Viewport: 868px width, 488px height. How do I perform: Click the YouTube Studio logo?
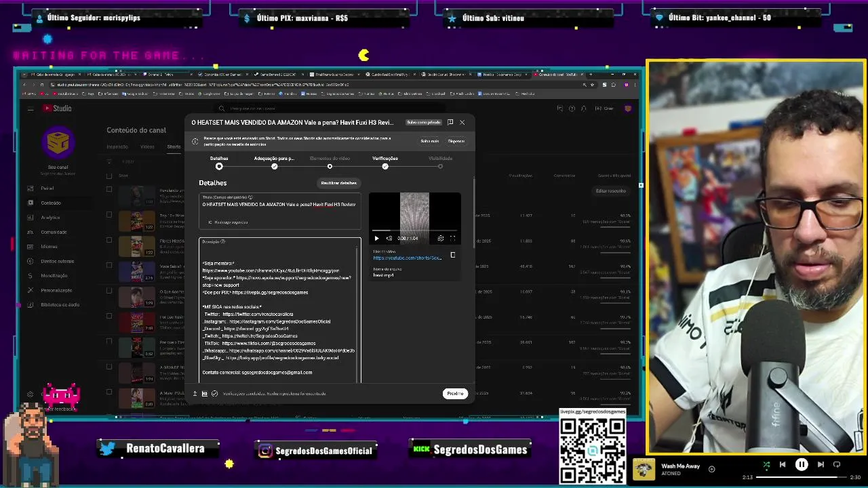[x=58, y=108]
